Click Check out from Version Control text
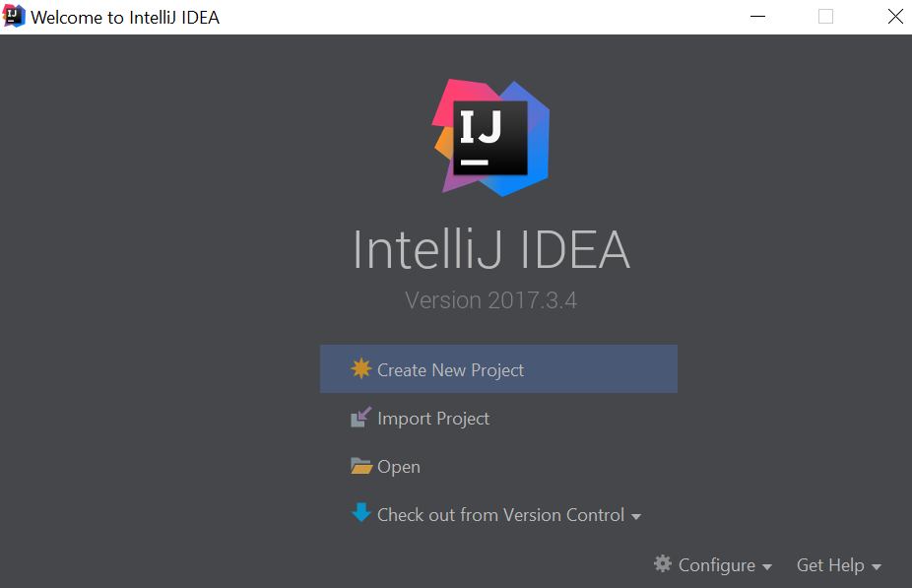Screen dimensions: 912x588 tap(500, 515)
